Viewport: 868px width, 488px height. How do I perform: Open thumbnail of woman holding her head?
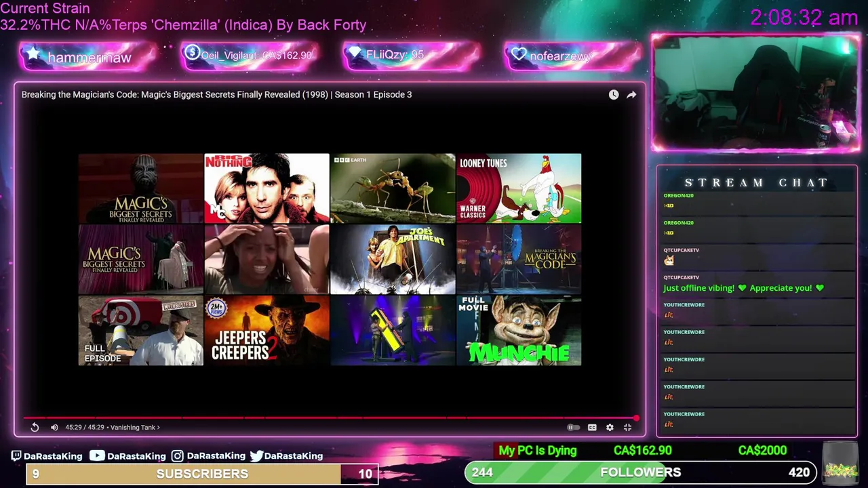[267, 260]
